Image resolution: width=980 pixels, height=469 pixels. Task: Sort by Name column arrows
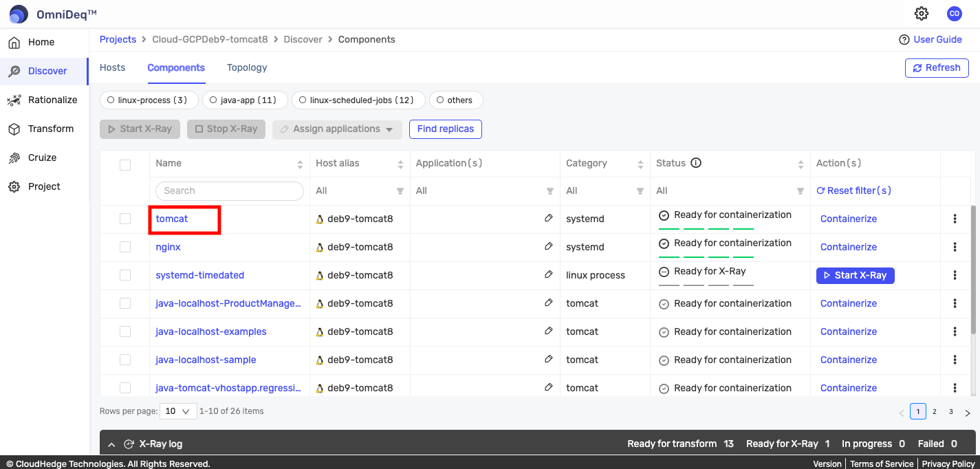[300, 164]
